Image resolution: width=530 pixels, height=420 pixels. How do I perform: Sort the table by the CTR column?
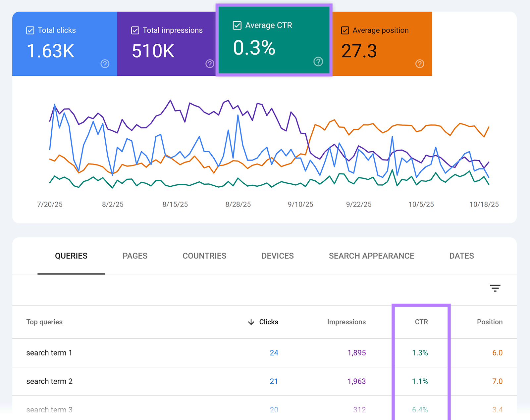coord(420,322)
